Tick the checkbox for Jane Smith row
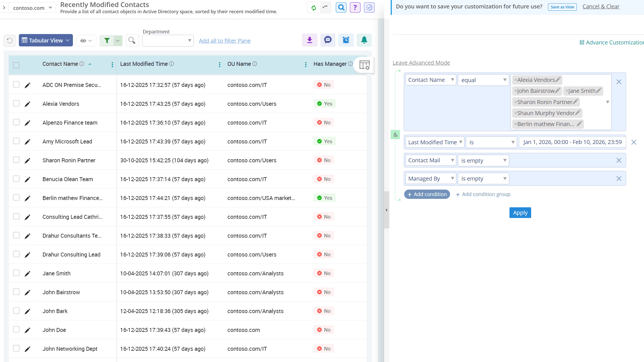 click(16, 273)
